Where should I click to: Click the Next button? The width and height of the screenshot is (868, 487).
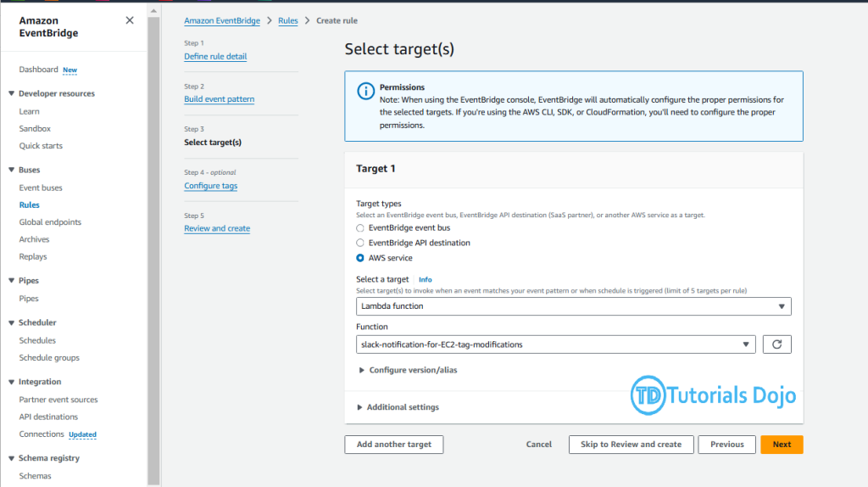[782, 445]
